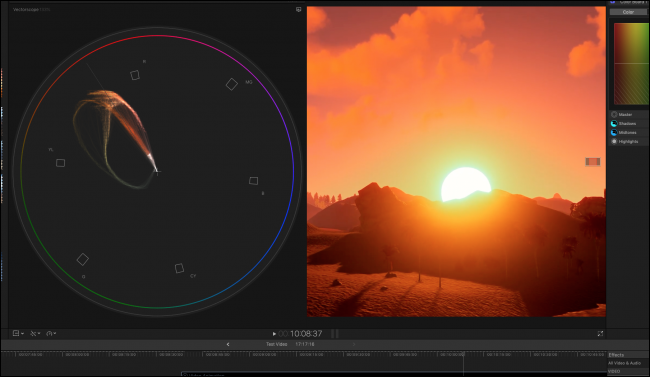
Task: Open the color enhancement tools dropdown
Action: (x=35, y=333)
